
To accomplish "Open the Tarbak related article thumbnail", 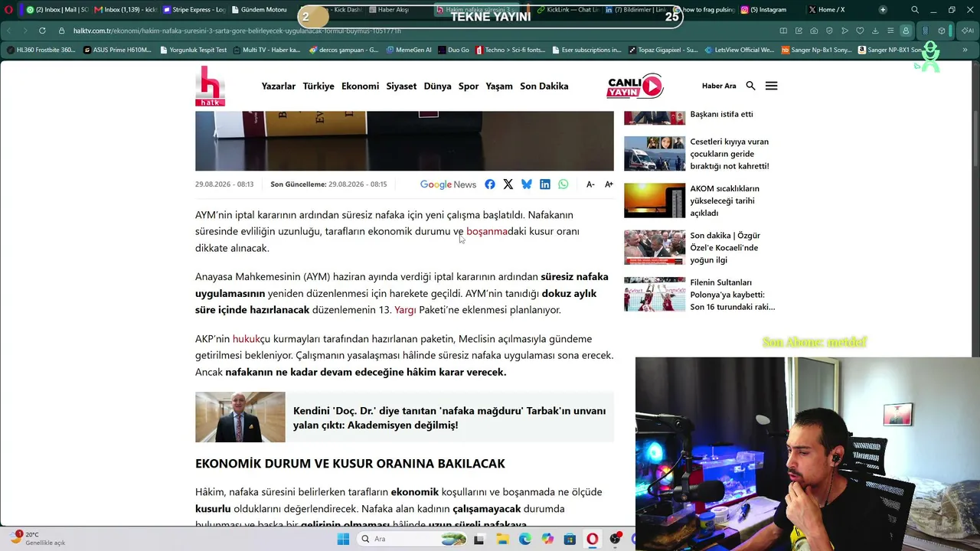I will 240,417.
